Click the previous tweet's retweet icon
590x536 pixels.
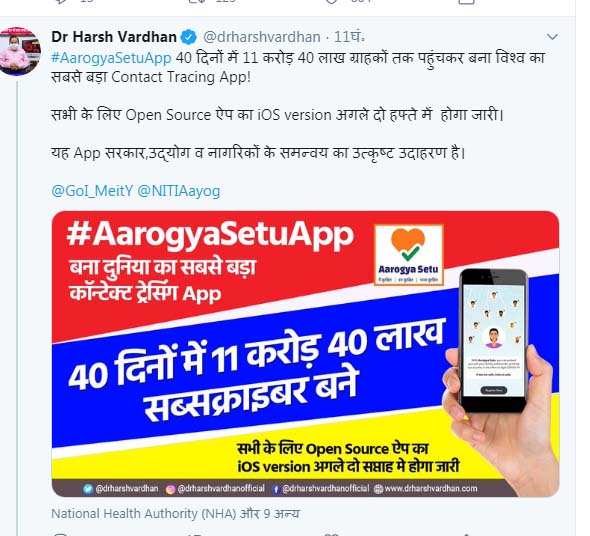tap(196, 2)
